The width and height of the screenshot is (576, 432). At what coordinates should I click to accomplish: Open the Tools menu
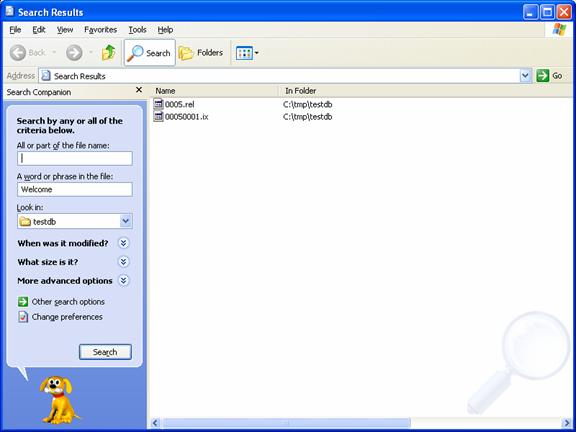137,30
